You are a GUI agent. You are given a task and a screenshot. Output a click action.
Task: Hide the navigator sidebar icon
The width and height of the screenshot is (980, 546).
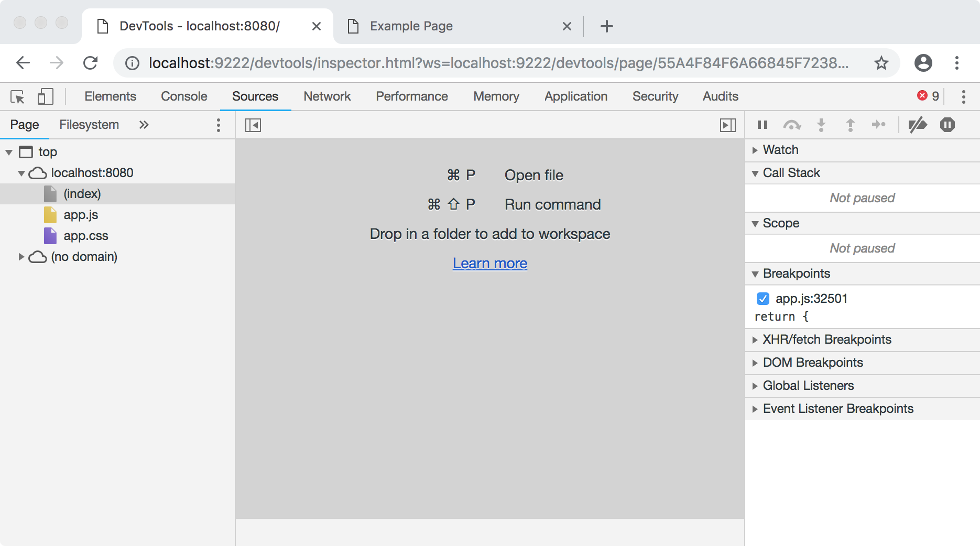253,125
